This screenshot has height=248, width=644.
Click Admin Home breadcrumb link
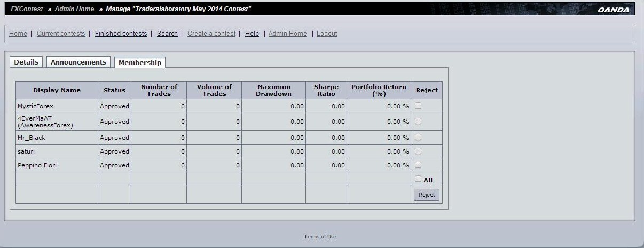(x=74, y=9)
